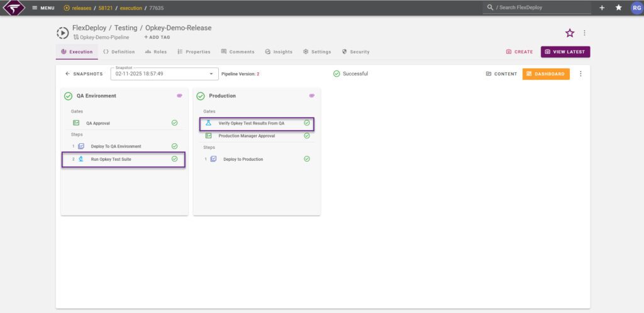Click the purple icon on QA Environment card
Image resolution: width=644 pixels, height=313 pixels.
pos(179,96)
